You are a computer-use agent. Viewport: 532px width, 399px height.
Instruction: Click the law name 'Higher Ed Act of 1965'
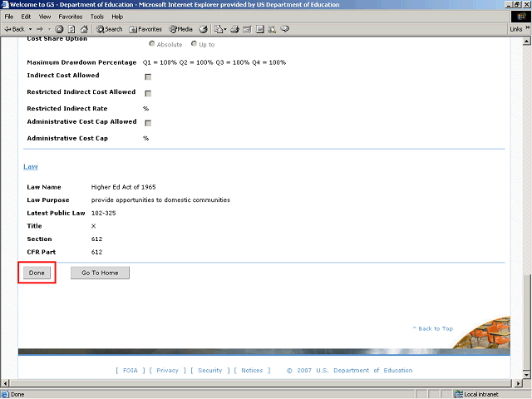click(x=123, y=187)
